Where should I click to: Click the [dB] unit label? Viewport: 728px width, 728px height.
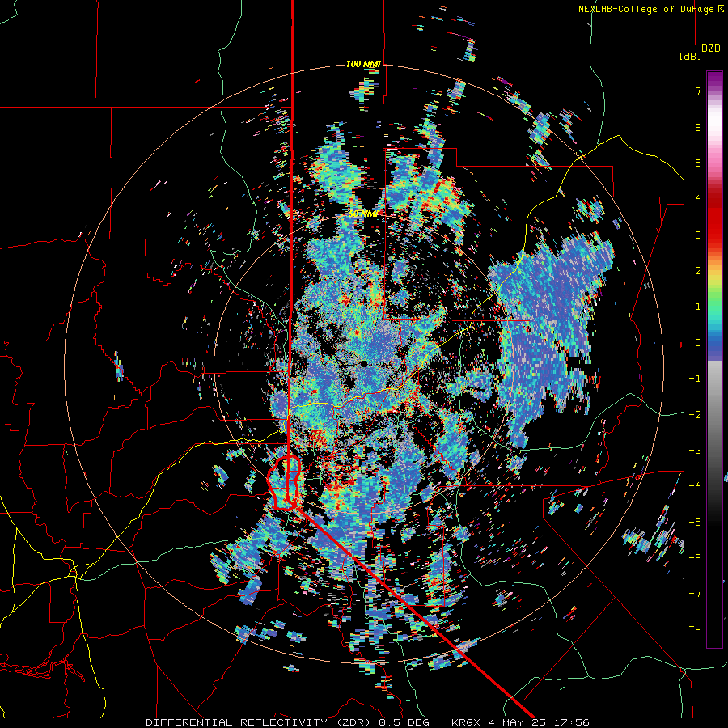tap(690, 56)
